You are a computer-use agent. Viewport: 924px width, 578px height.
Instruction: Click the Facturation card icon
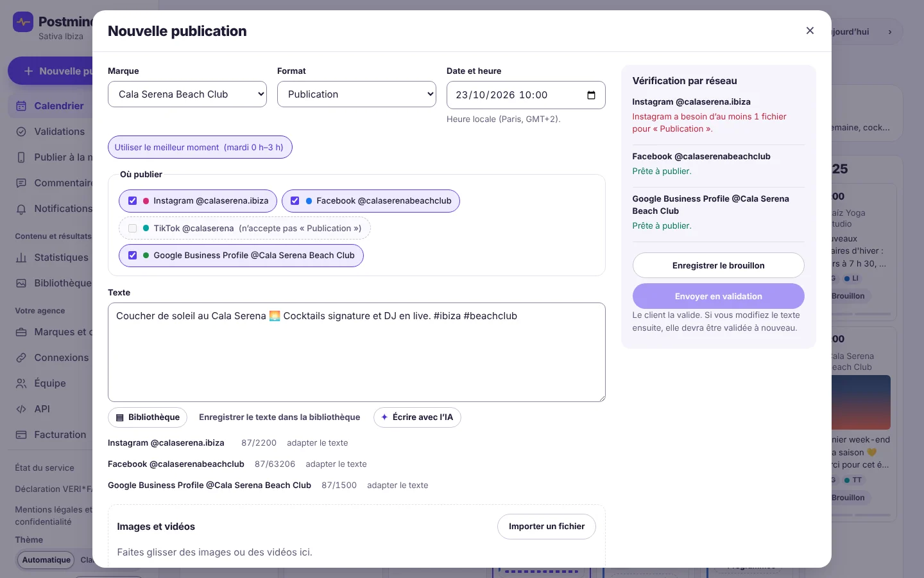21,435
